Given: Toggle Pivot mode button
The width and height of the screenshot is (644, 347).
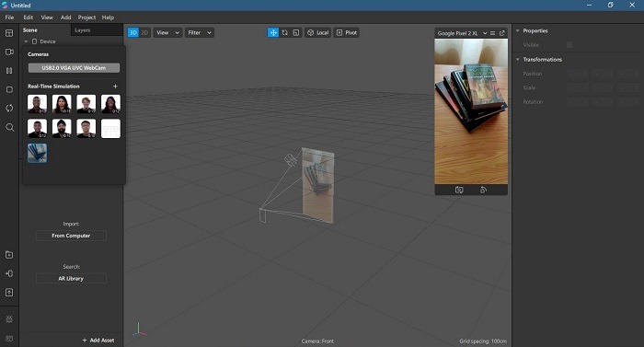Looking at the screenshot, I should pyautogui.click(x=346, y=32).
